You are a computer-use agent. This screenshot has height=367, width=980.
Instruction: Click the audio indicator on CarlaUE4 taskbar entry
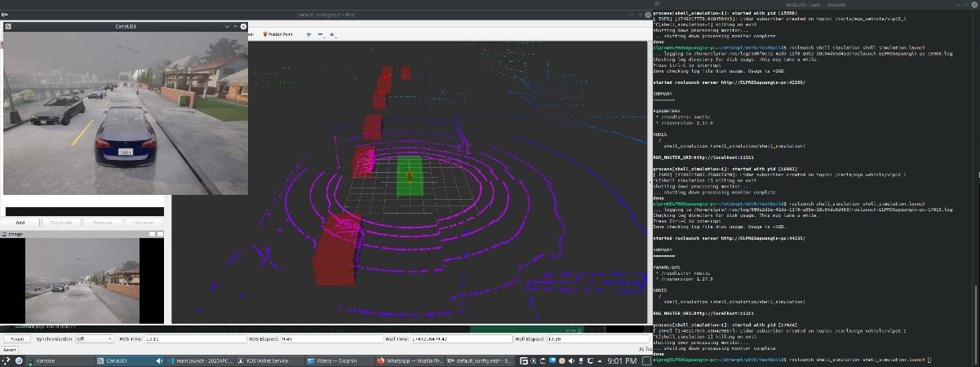click(158, 360)
